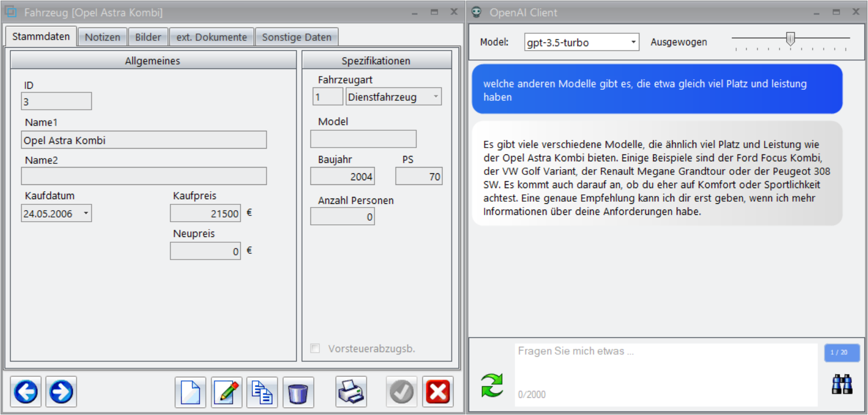The height and width of the screenshot is (415, 868).
Task: Duplicate the record with copy icon
Action: pyautogui.click(x=262, y=392)
